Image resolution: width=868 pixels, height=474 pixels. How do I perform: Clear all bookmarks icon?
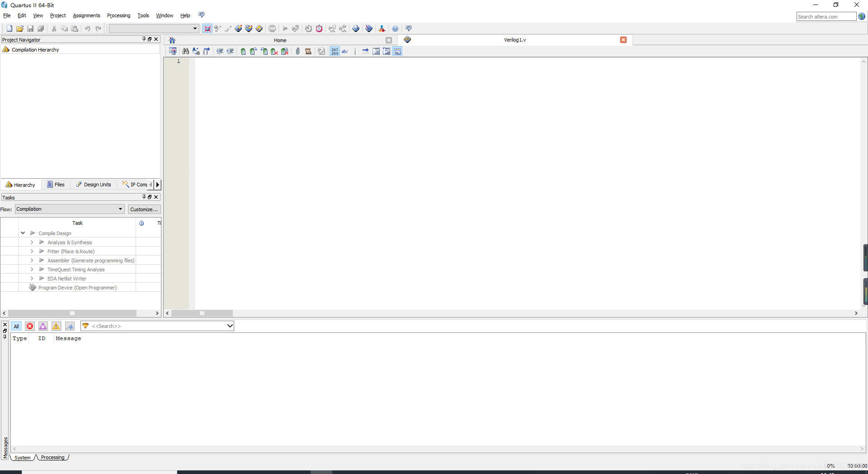click(x=285, y=51)
